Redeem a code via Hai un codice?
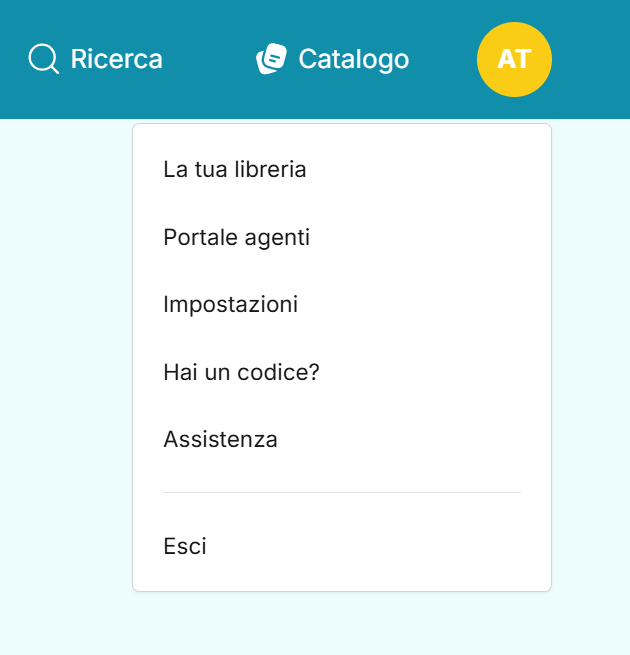 [x=241, y=372]
